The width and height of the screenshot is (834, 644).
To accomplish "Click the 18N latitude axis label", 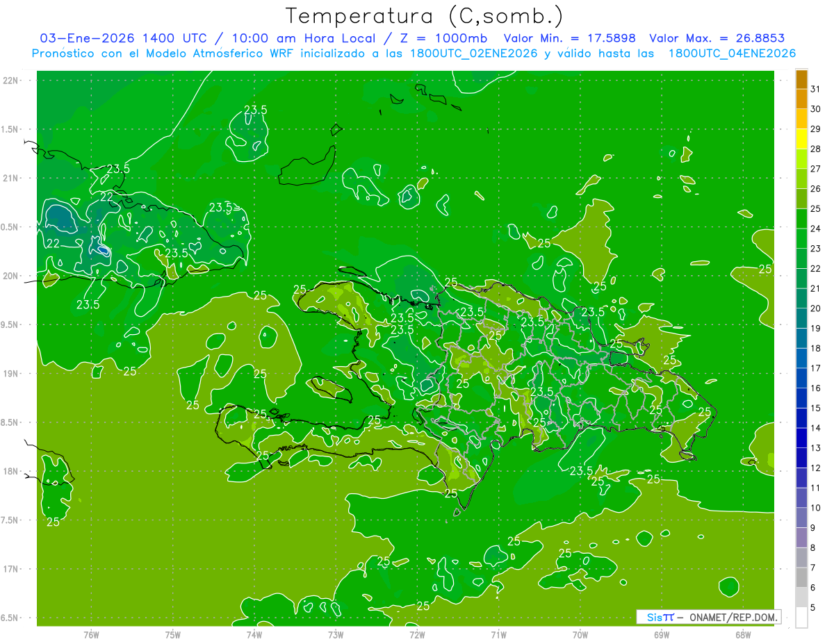I will click(10, 471).
